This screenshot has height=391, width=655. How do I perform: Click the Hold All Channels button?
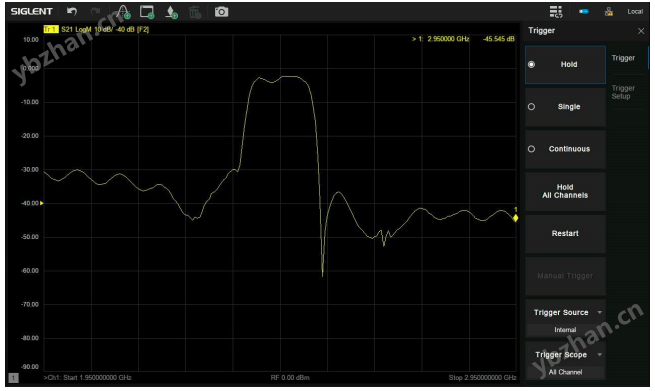click(x=565, y=191)
